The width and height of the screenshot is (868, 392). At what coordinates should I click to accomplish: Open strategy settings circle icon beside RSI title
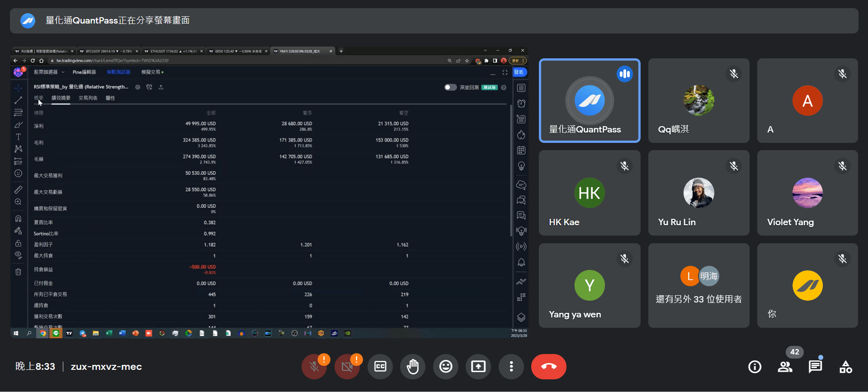pyautogui.click(x=138, y=87)
